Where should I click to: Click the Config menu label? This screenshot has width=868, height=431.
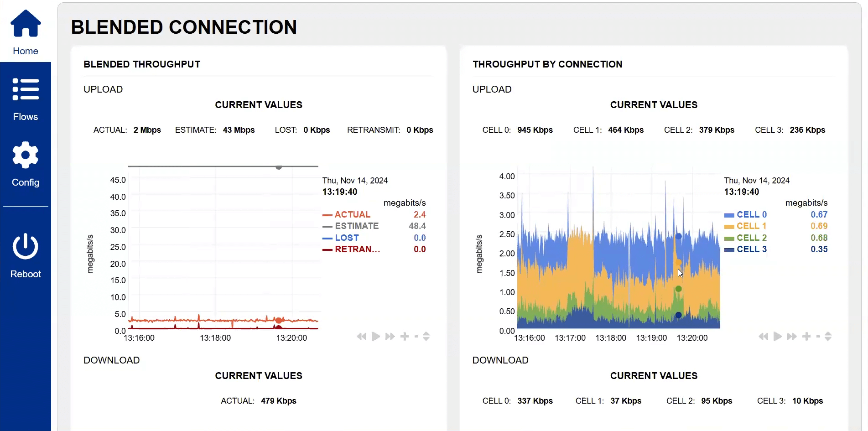click(x=26, y=182)
